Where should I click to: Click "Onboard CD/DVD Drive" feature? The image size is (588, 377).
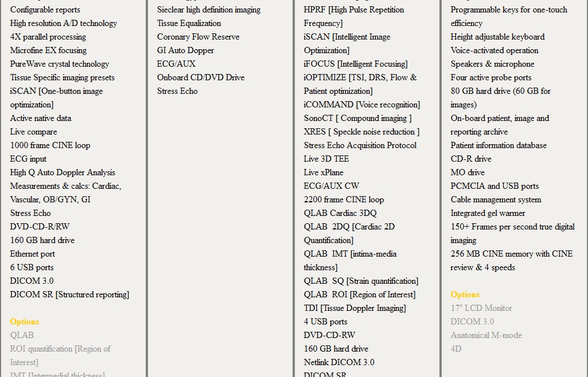[x=201, y=77]
